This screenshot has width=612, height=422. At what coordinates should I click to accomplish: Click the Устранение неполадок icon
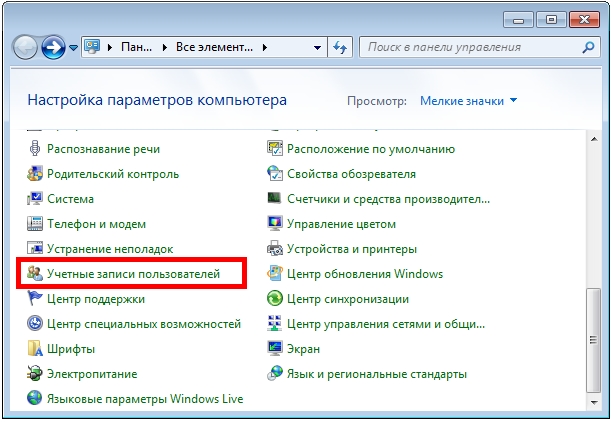point(35,249)
